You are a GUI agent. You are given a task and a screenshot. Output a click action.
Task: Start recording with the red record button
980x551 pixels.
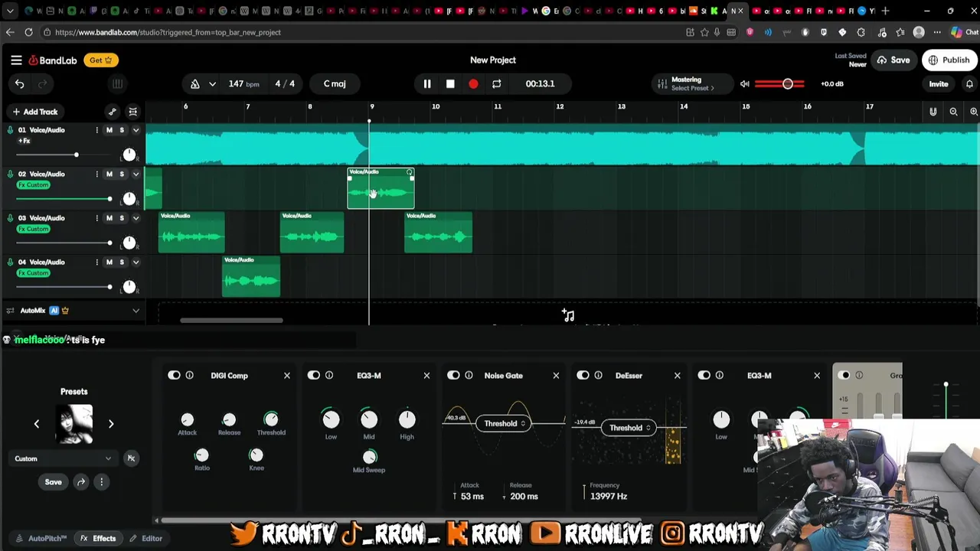pyautogui.click(x=473, y=84)
